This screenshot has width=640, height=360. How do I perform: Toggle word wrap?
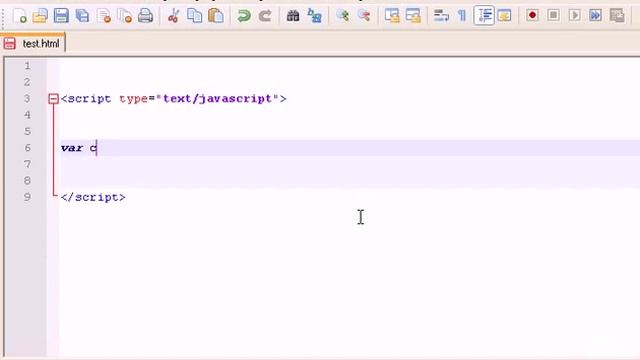click(x=441, y=16)
